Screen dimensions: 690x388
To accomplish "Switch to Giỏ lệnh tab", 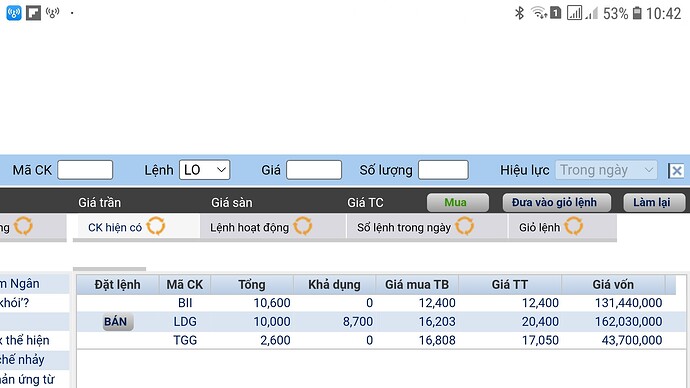I will tap(562, 227).
